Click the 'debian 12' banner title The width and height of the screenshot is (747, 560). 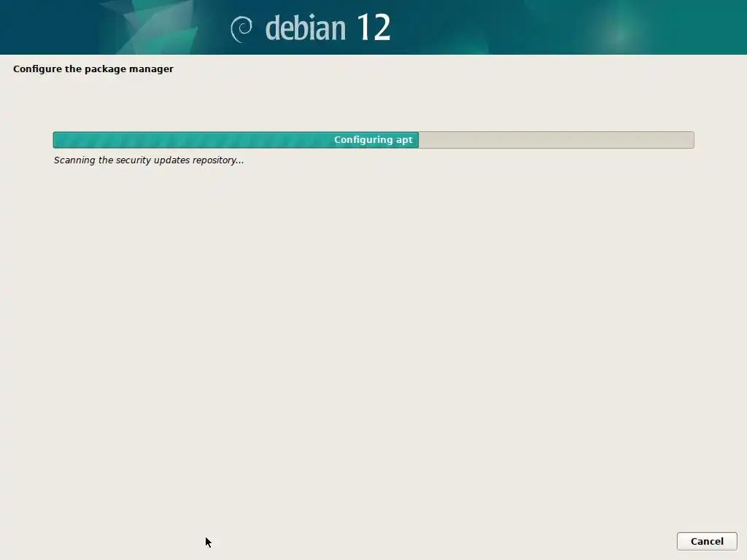coord(328,28)
